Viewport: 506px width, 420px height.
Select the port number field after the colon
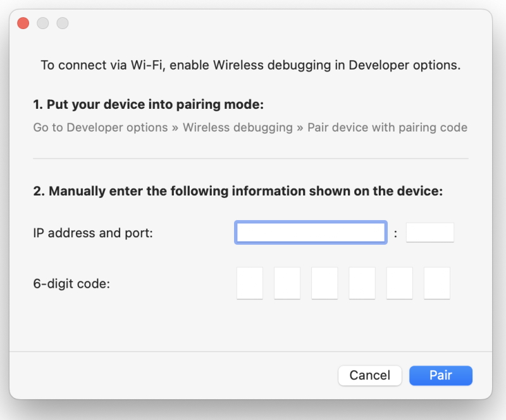pyautogui.click(x=430, y=232)
